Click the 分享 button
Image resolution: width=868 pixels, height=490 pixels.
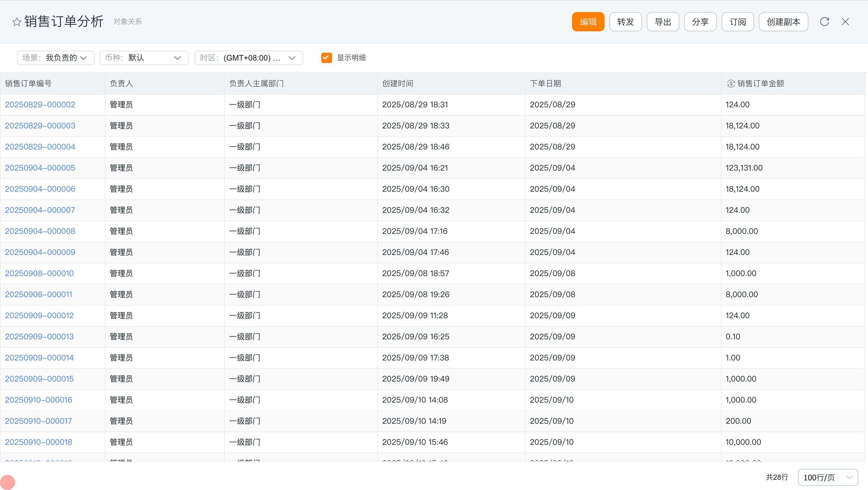click(x=700, y=22)
